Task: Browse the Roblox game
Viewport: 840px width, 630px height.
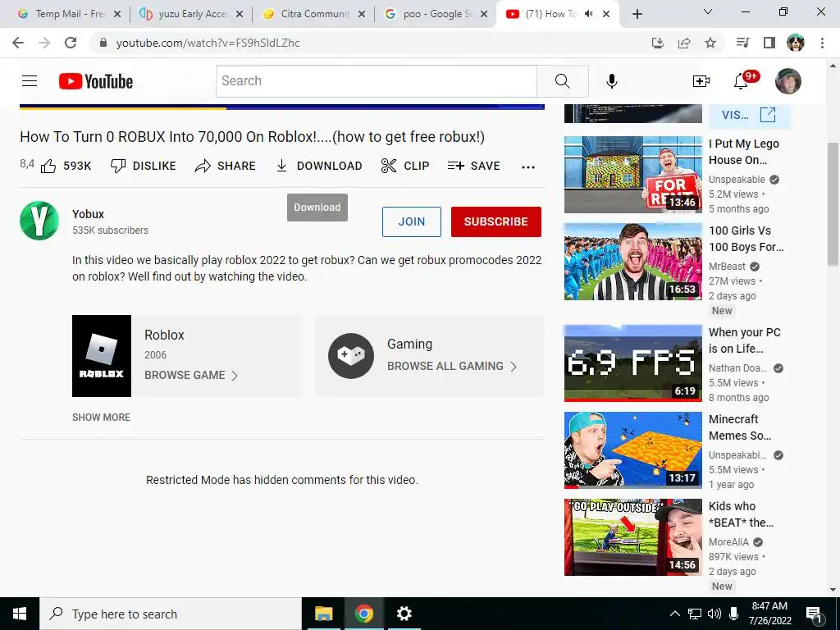Action: coord(190,375)
